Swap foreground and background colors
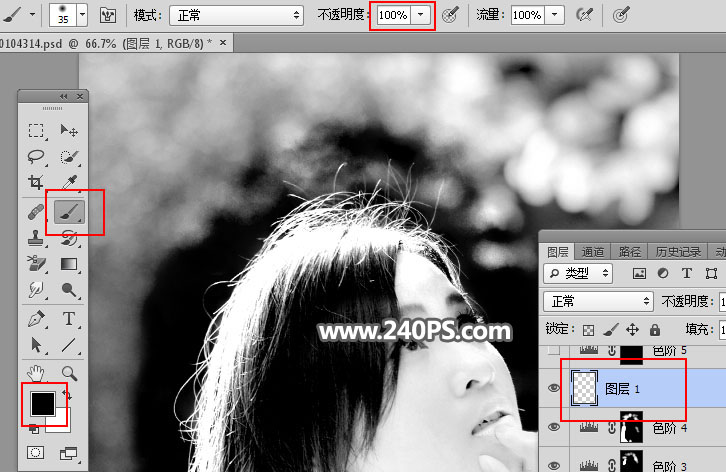Viewport: 726px width, 472px height. pos(68,396)
